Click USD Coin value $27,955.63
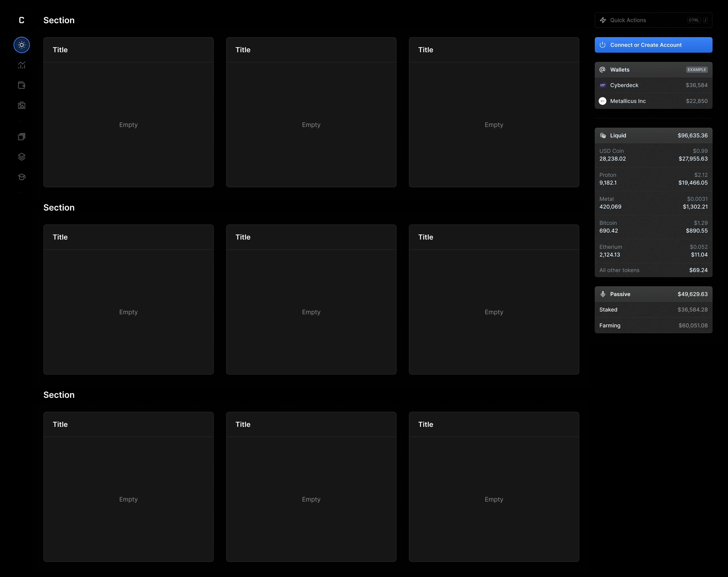Viewport: 728px width, 577px height. coord(693,159)
